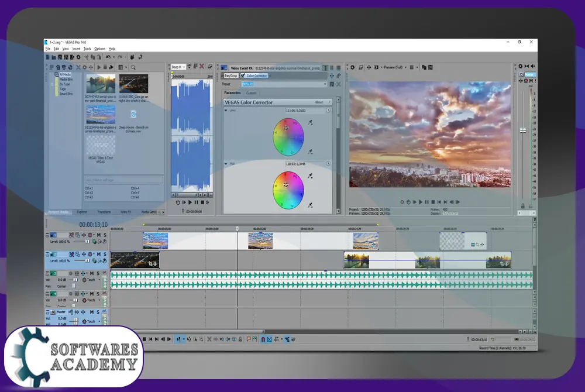Viewport: 585px width, 392px height.
Task: Open the Insert menu
Action: [76, 49]
